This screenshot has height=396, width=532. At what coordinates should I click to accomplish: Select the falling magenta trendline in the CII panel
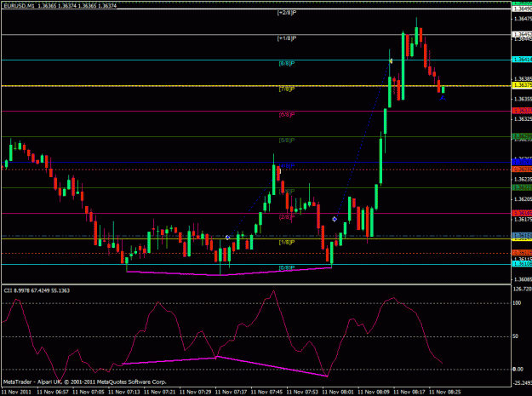(x=272, y=366)
